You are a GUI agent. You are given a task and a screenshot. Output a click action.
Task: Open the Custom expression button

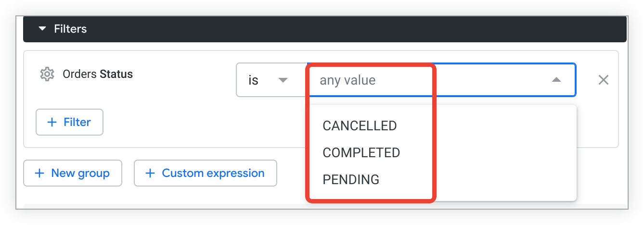point(206,173)
